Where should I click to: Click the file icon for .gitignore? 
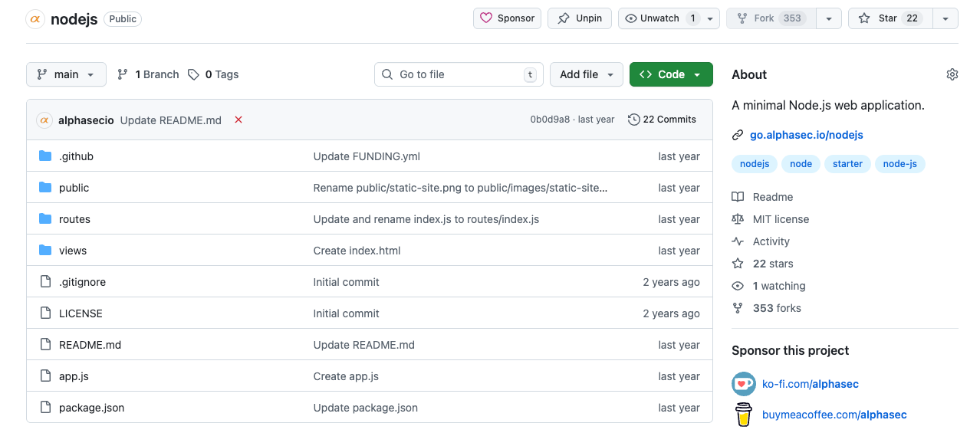click(45, 282)
